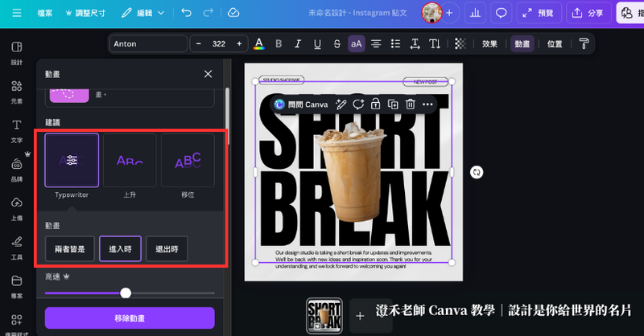This screenshot has height=336, width=644.
Task: Choose 進入時 on-enter animation timing
Action: coord(120,248)
